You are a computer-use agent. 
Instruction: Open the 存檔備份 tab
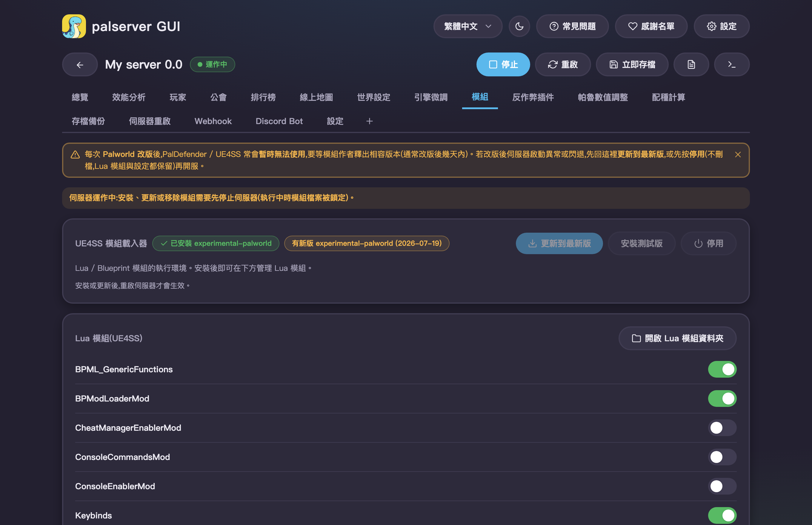click(88, 121)
